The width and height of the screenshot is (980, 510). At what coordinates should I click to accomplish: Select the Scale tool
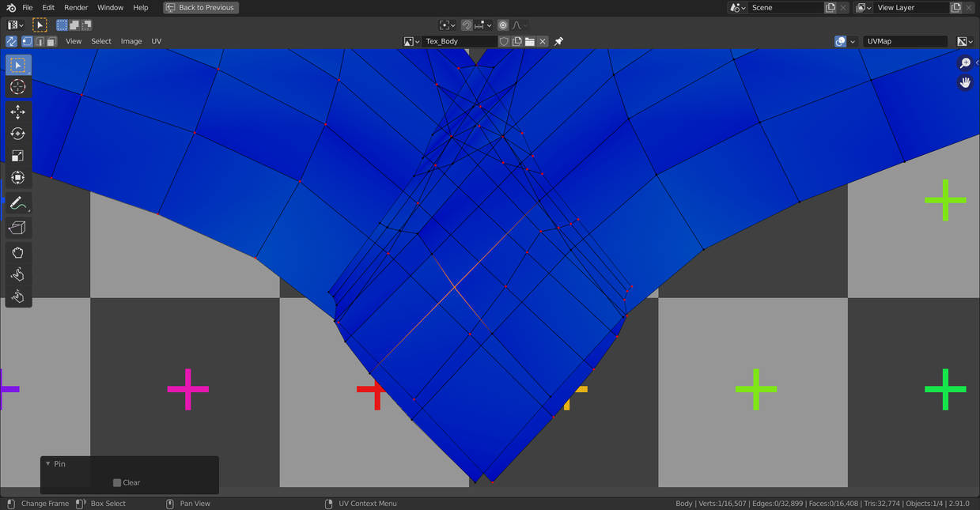pos(18,156)
